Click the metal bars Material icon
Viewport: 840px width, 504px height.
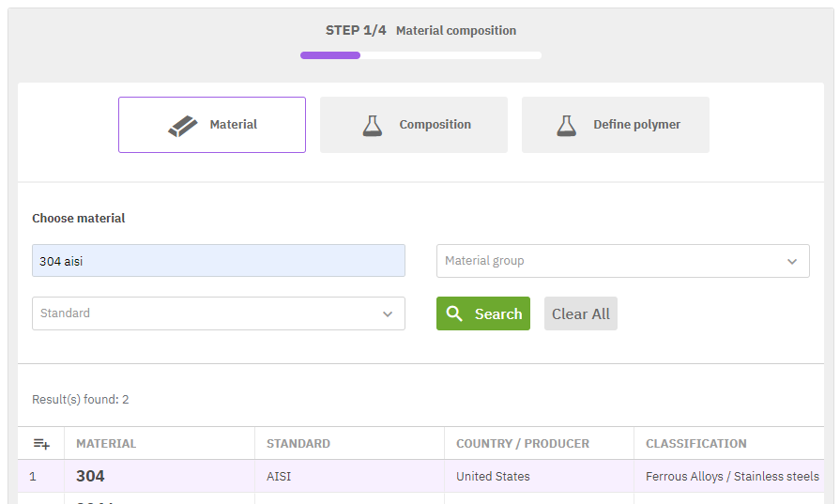183,125
